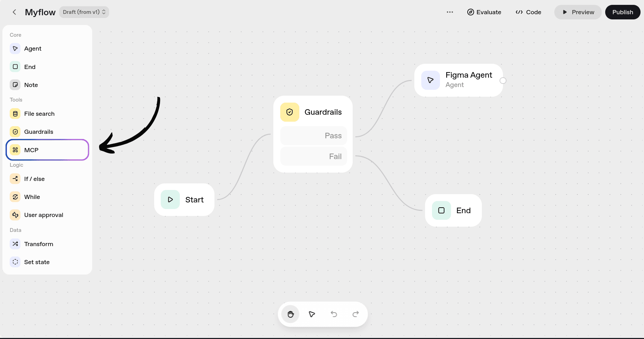The height and width of the screenshot is (339, 644).
Task: Click the Myflow workflow title
Action: [x=40, y=12]
